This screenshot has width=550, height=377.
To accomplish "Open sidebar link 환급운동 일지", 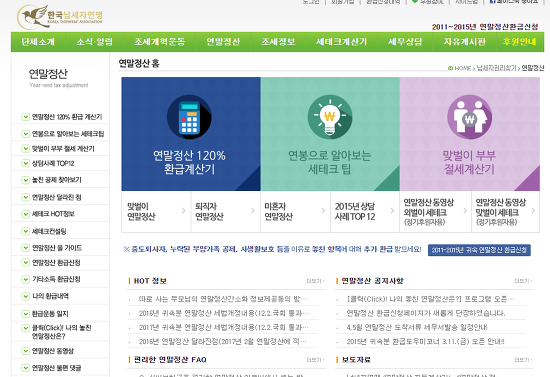I will [x=50, y=314].
